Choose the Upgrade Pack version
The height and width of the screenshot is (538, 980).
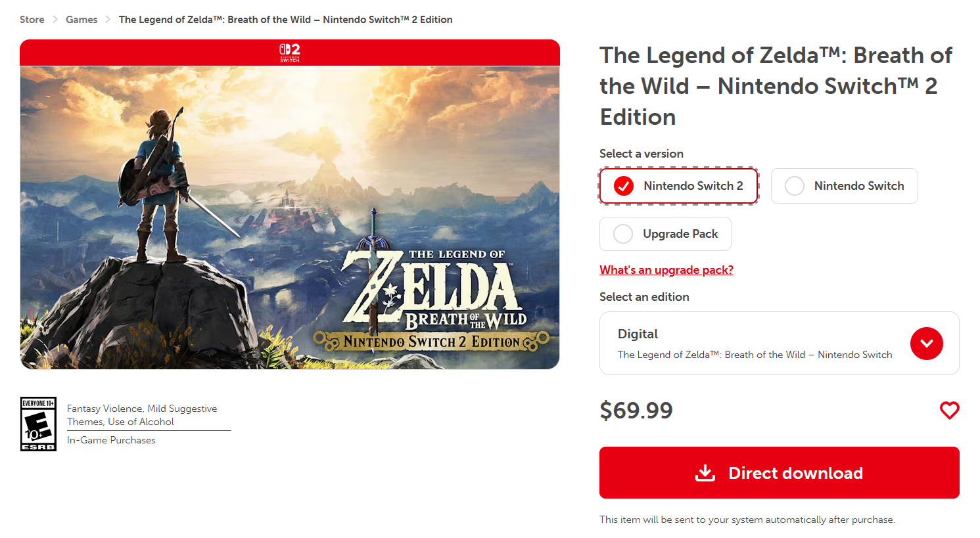point(665,234)
